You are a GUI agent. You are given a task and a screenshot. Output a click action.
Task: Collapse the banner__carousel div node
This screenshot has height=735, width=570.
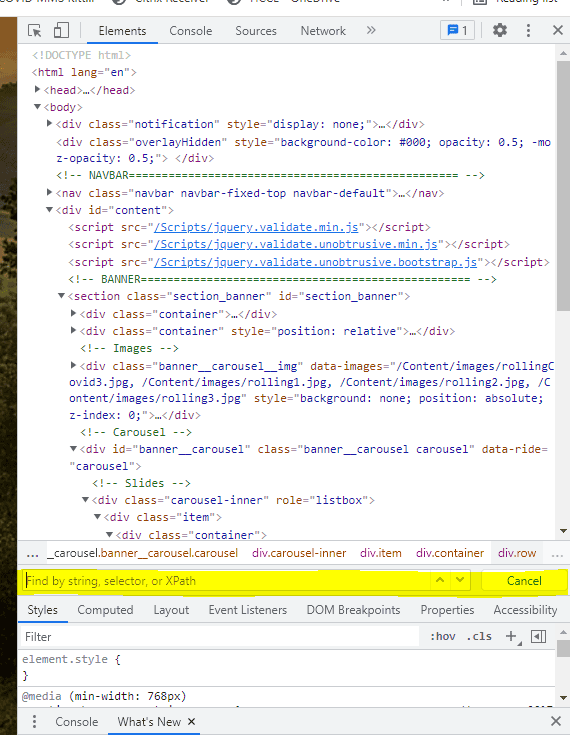click(74, 449)
